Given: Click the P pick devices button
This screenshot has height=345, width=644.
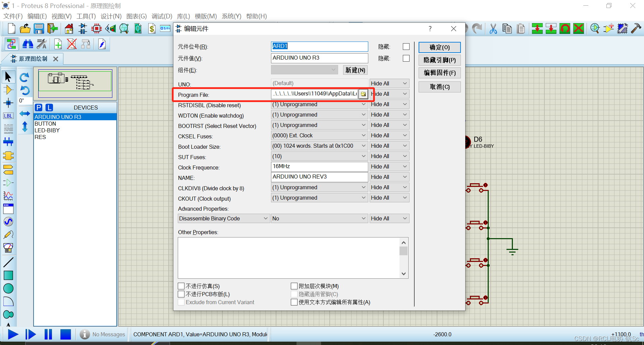Looking at the screenshot, I should click(39, 108).
